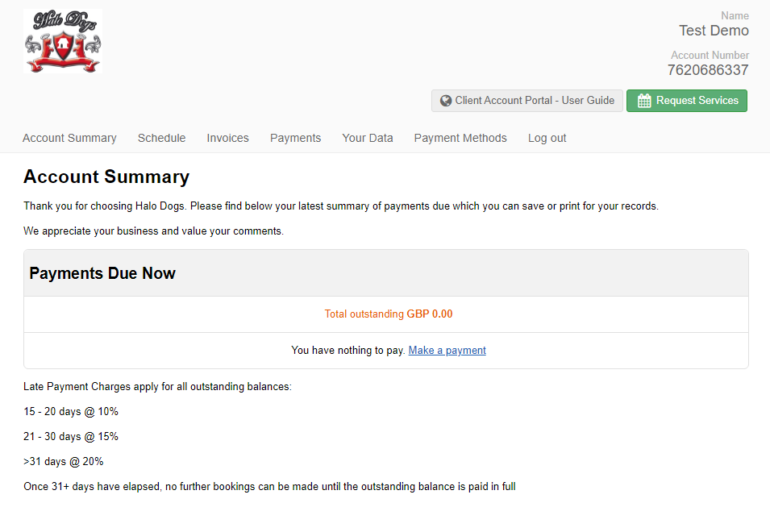Follow the Make a payment link
Image resolution: width=770 pixels, height=532 pixels.
[x=447, y=351]
